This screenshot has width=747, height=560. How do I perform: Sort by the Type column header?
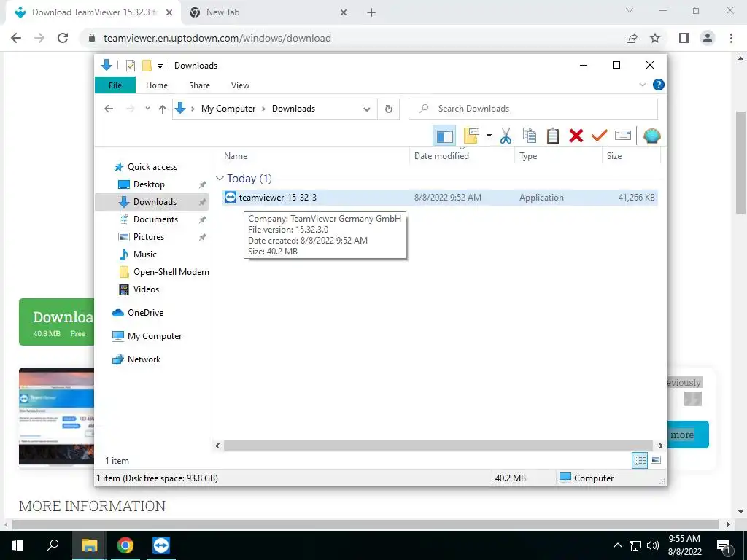point(558,156)
